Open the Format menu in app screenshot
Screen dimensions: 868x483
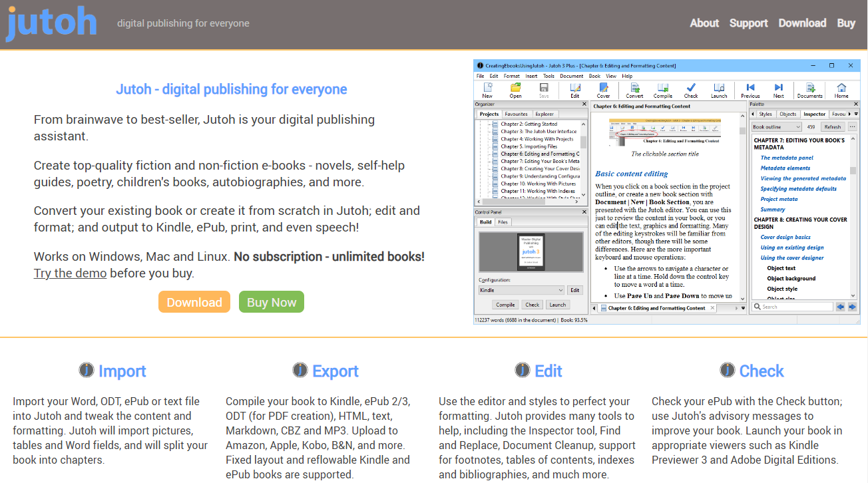[x=512, y=76]
